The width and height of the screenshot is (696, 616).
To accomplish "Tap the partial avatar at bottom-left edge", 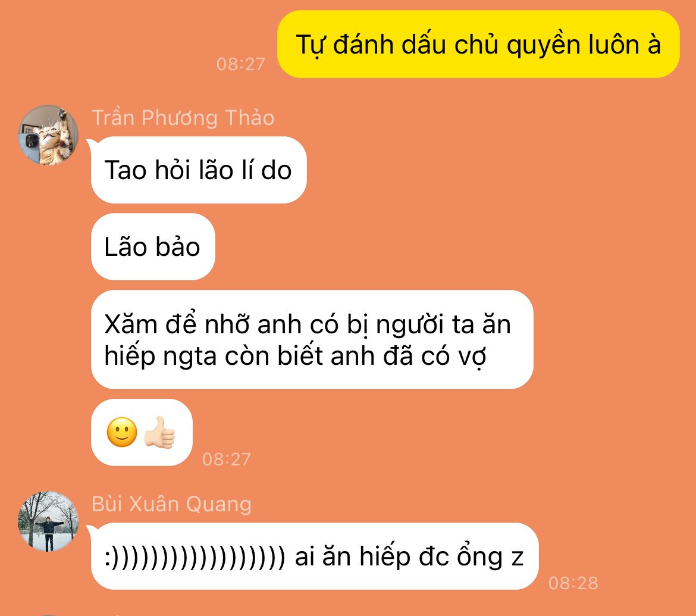I will click(x=48, y=615).
